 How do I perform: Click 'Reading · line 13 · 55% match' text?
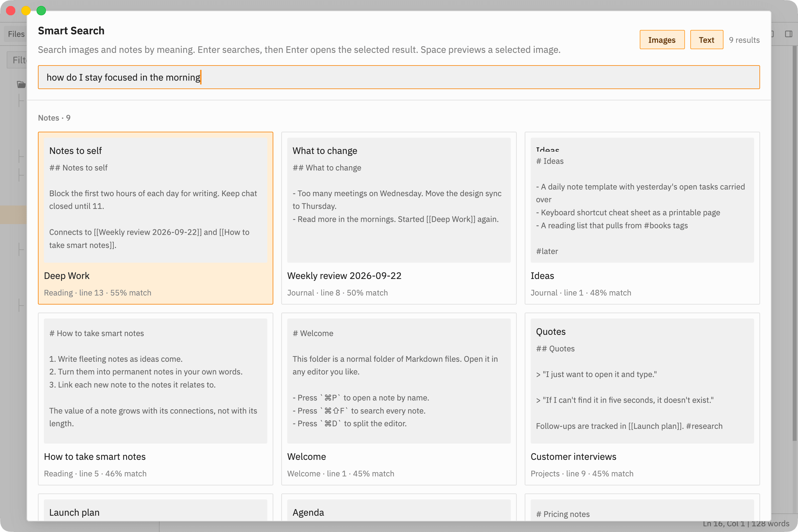click(x=98, y=293)
